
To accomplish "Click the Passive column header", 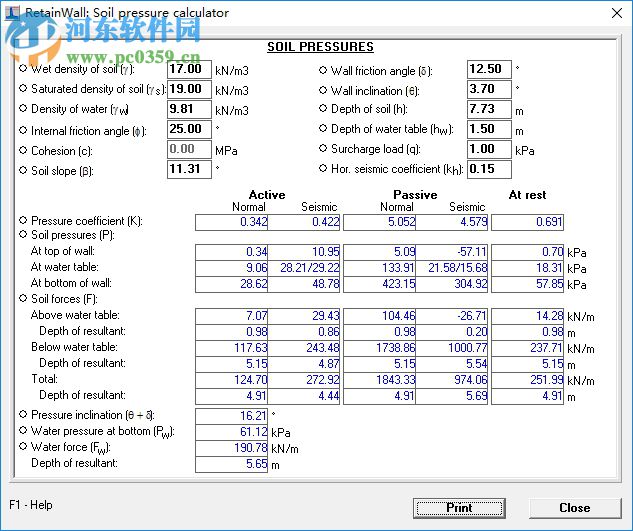I will (x=415, y=195).
